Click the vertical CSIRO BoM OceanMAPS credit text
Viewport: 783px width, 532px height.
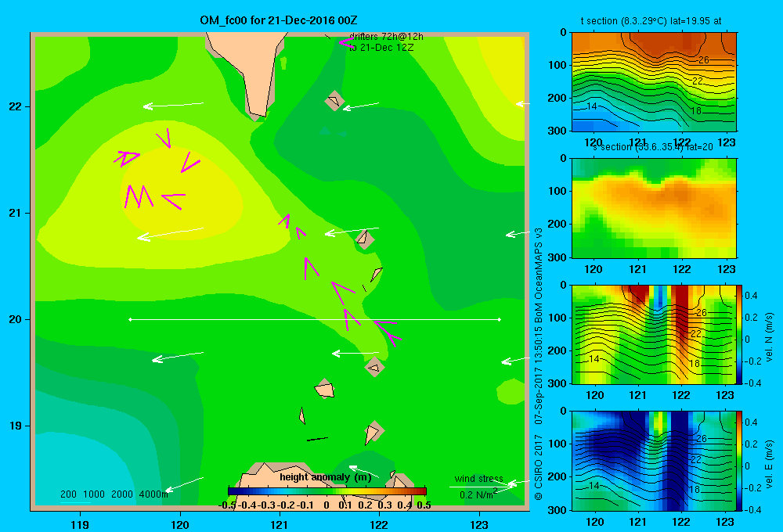point(539,364)
